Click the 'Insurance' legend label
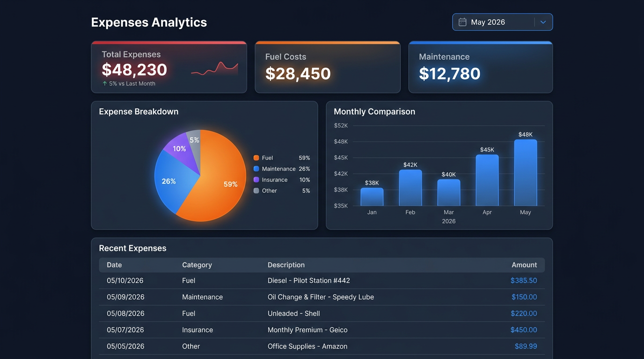The height and width of the screenshot is (359, 644). (x=275, y=179)
